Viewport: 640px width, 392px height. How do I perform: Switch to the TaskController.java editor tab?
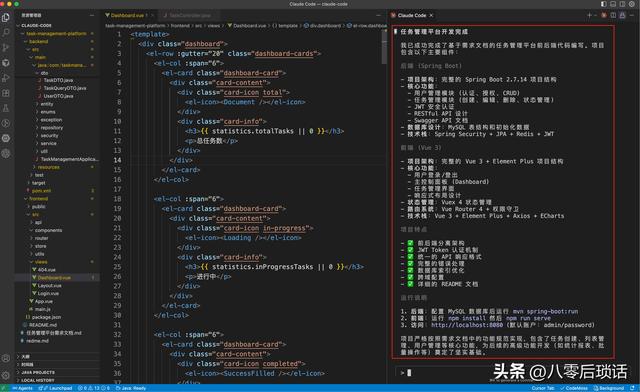(x=190, y=15)
